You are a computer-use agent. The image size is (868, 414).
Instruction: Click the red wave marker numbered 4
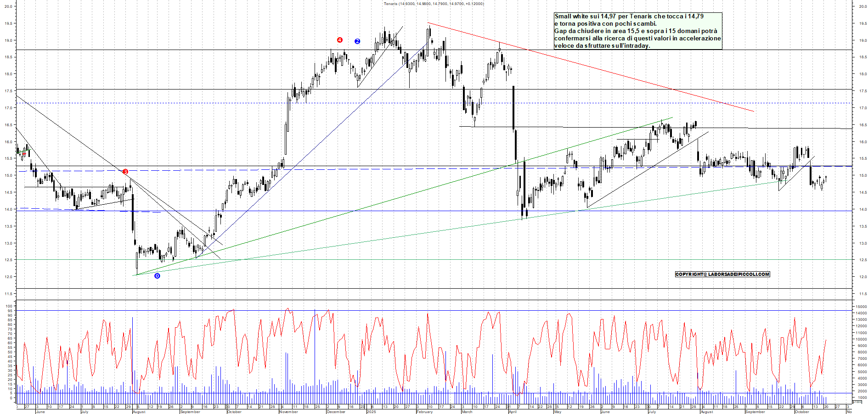(x=340, y=40)
